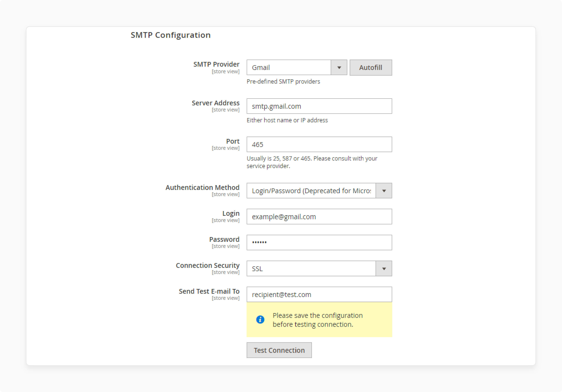Click the Server Address label
Image resolution: width=562 pixels, height=392 pixels.
pos(216,103)
